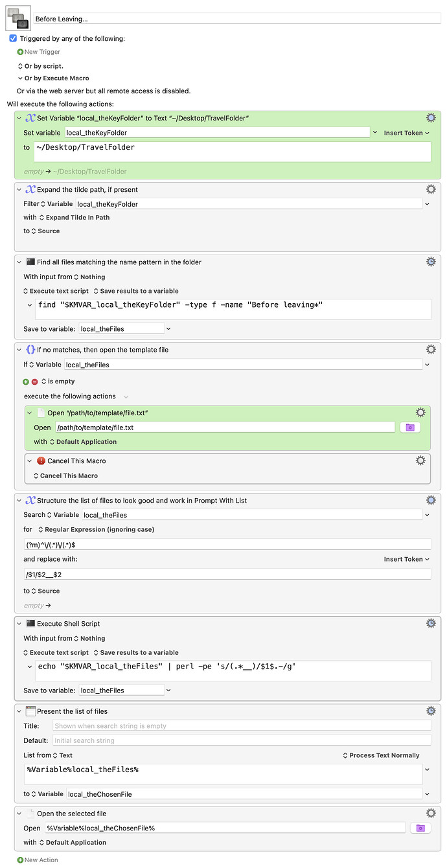Screen dimensions: 447x868
Task: Click the %Variable%local_theFiles% list text field
Action: point(222,774)
